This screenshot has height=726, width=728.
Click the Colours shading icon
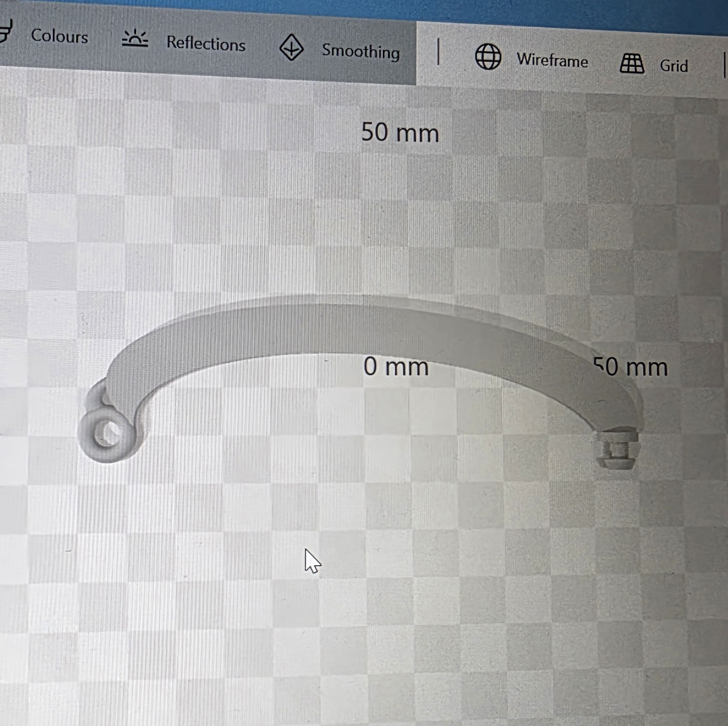click(x=5, y=32)
